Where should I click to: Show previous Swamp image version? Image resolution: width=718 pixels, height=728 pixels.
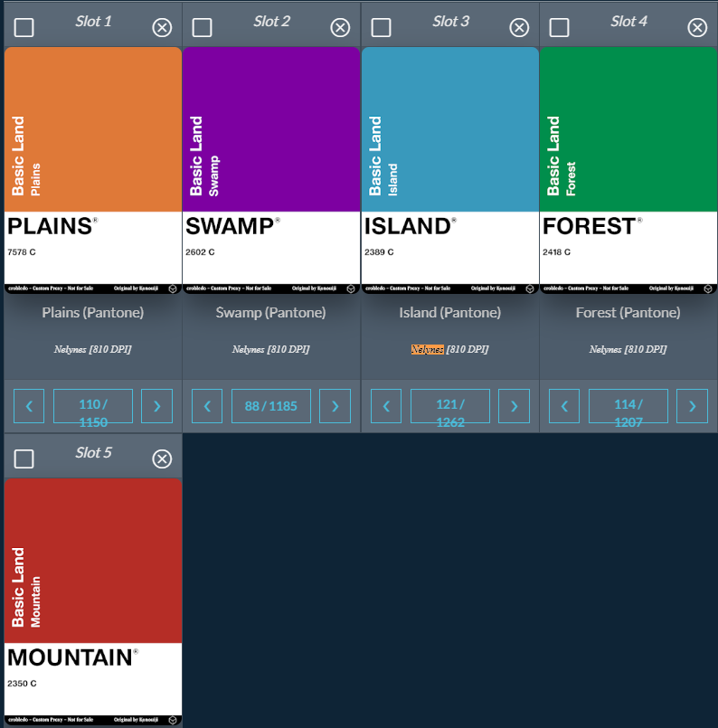coord(207,406)
